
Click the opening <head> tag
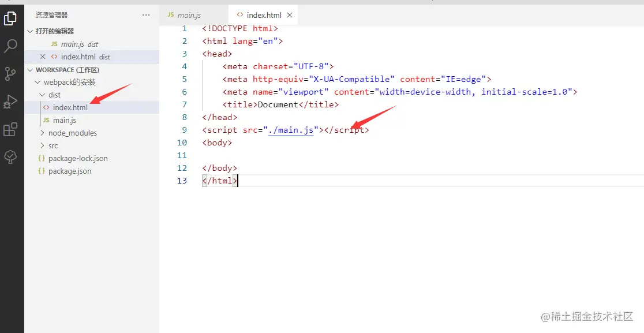tap(218, 54)
